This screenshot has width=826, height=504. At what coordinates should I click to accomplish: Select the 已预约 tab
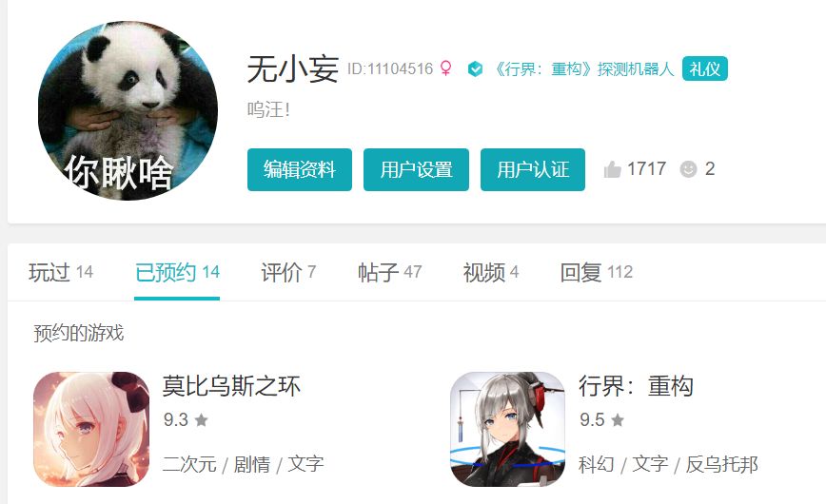177,272
